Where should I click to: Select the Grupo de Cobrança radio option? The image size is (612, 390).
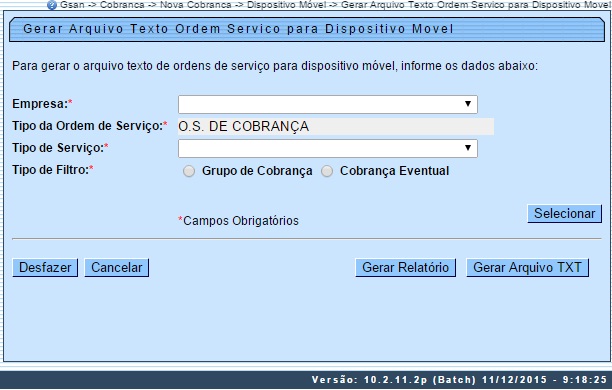pyautogui.click(x=189, y=171)
